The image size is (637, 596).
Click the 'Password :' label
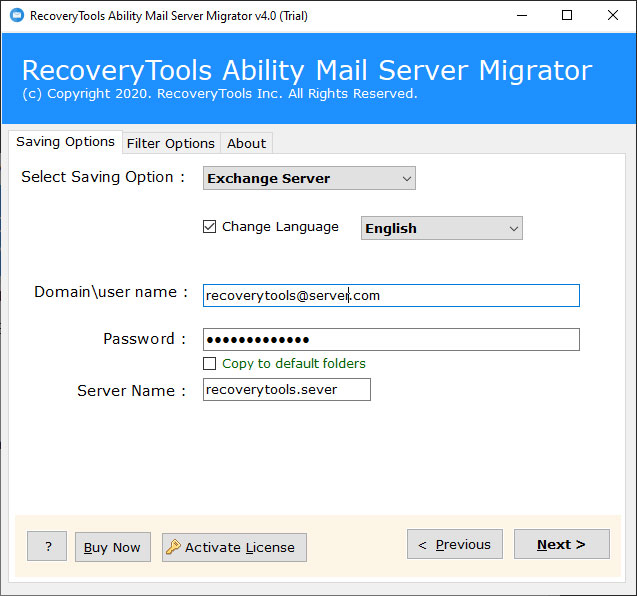(145, 338)
